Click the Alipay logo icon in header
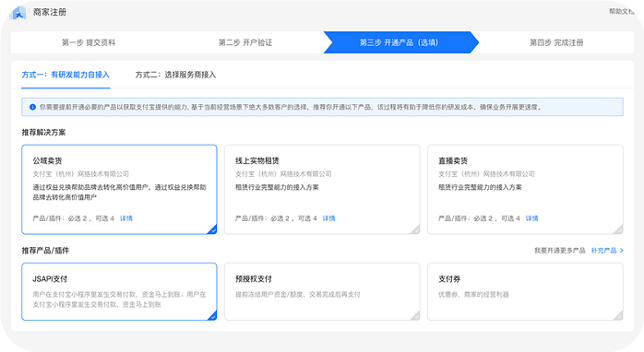This screenshot has width=644, height=352. [18, 13]
